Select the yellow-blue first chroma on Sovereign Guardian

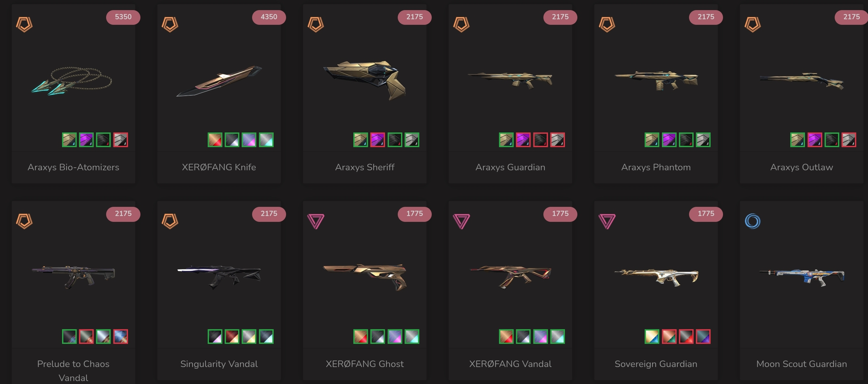(652, 337)
